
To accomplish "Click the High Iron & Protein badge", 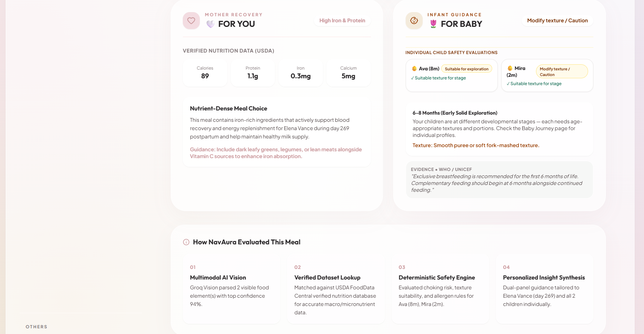I will (x=342, y=20).
